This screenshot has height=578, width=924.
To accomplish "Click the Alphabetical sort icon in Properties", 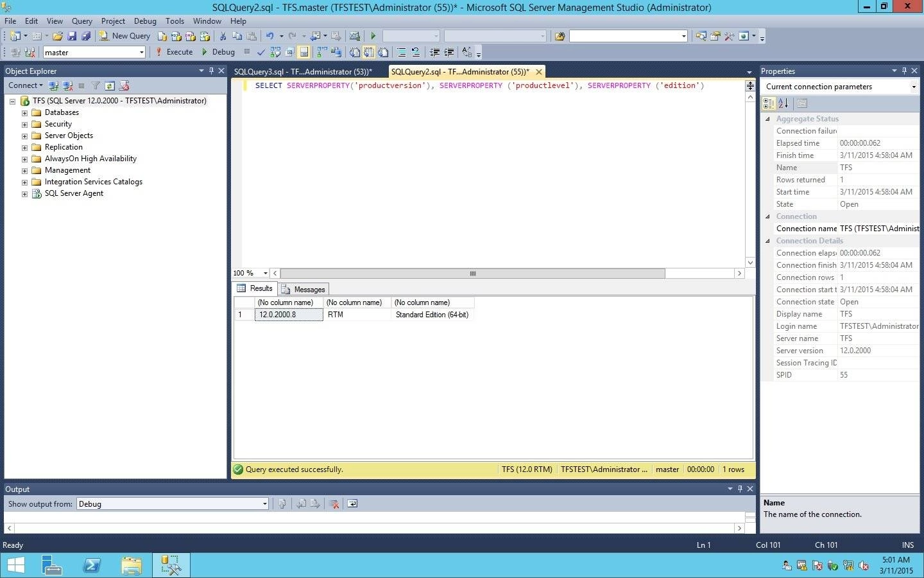I will tap(783, 103).
